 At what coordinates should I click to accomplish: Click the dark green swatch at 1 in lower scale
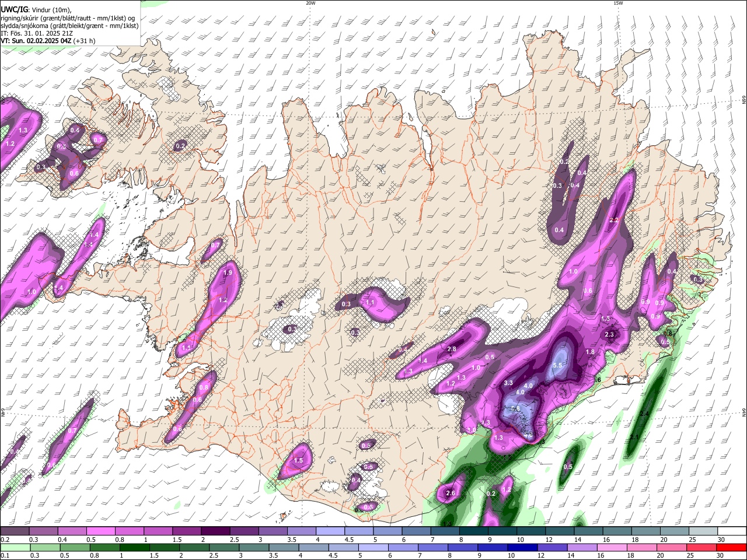point(135,547)
